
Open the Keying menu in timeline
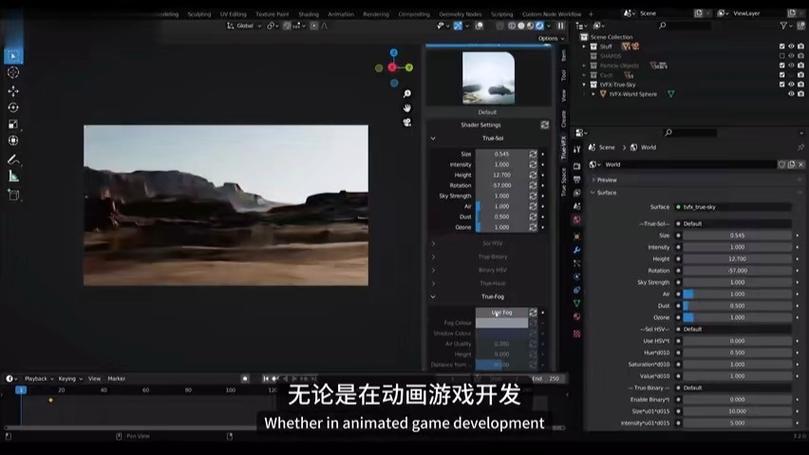[69, 379]
